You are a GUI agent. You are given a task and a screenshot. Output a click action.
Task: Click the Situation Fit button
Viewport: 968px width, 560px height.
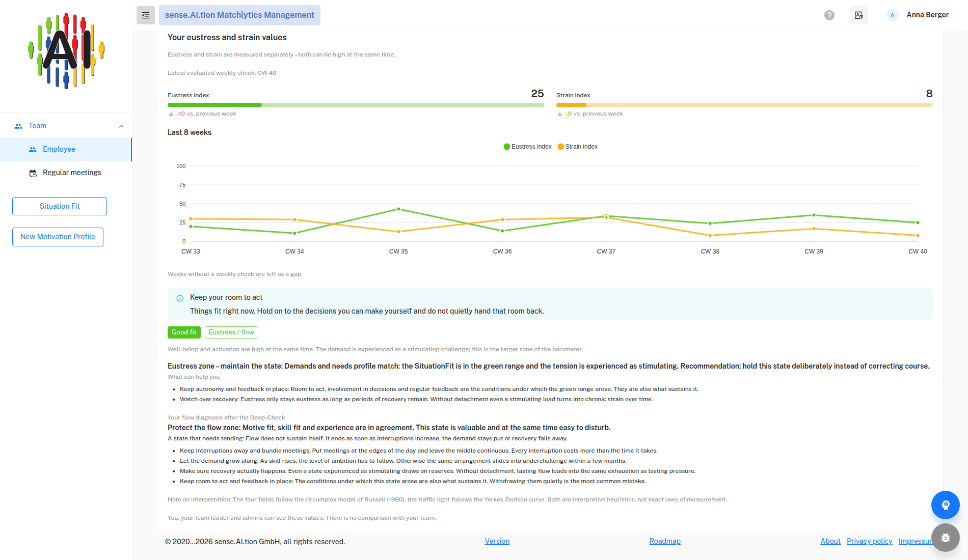tap(60, 206)
